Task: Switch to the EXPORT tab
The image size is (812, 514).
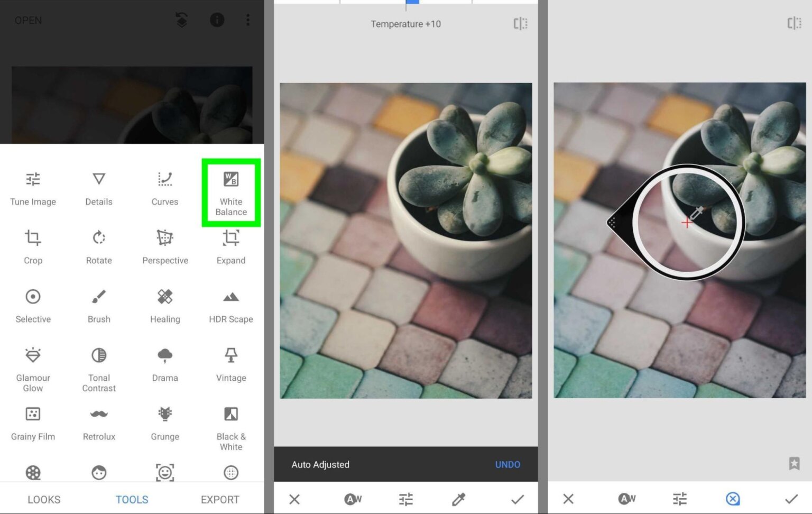Action: [219, 499]
